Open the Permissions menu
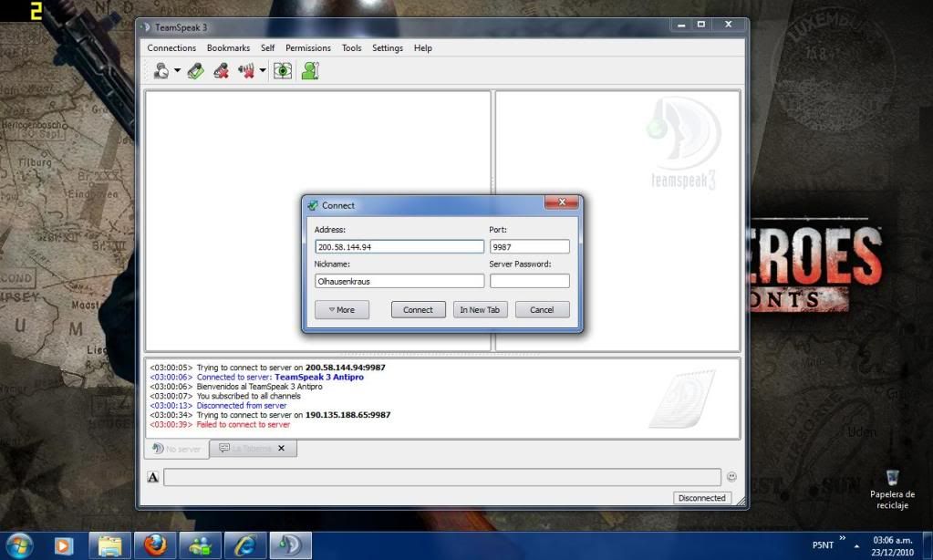933x560 pixels. [x=308, y=47]
